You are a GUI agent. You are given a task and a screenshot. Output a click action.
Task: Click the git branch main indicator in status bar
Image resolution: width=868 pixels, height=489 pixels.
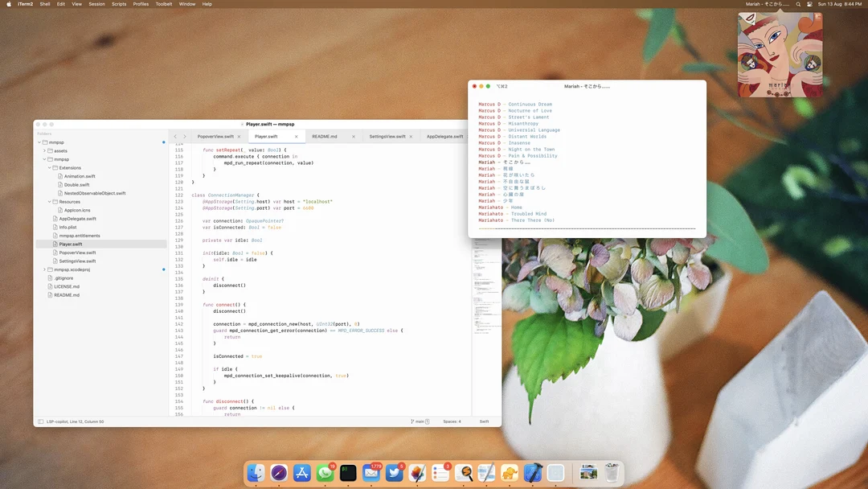point(420,421)
